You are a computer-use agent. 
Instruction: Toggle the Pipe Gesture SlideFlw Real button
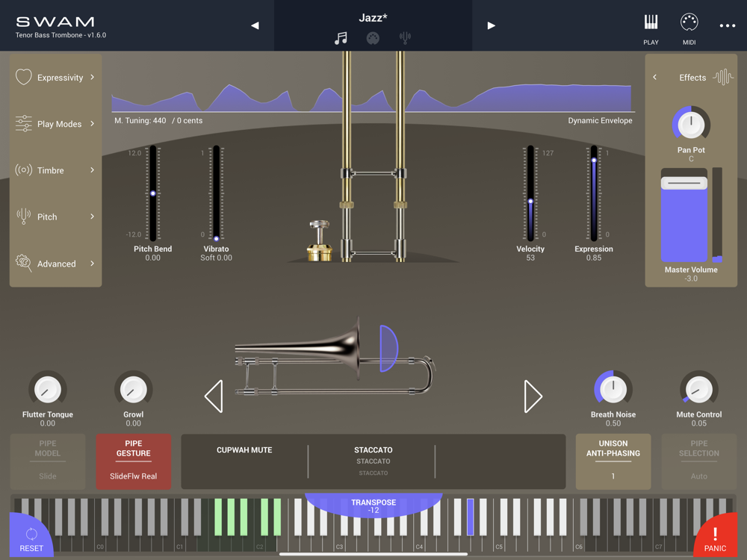pos(134,461)
